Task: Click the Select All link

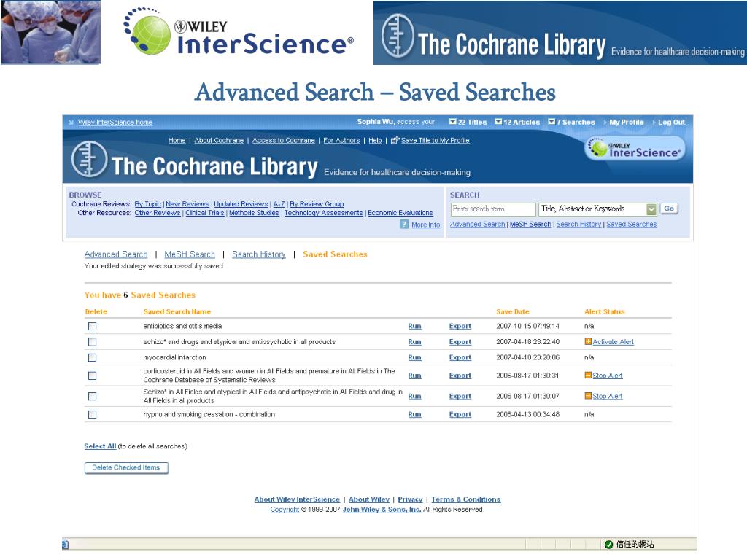Action: click(x=100, y=446)
